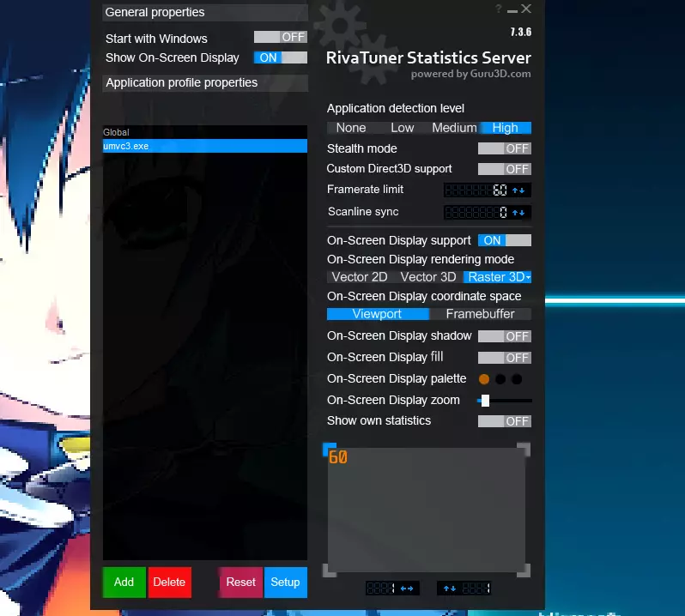
Task: Select the top-right corner anchor of preview
Action: tap(524, 450)
